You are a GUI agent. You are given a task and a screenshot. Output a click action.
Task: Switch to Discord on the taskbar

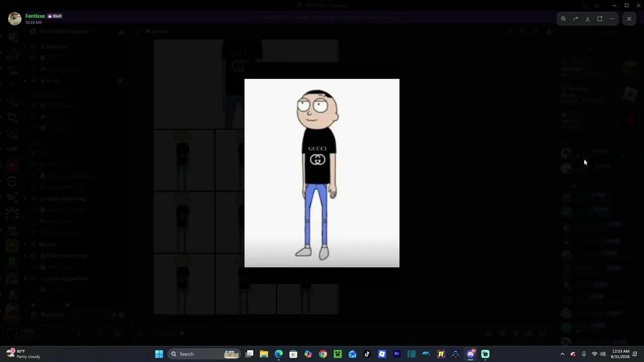pos(471,354)
